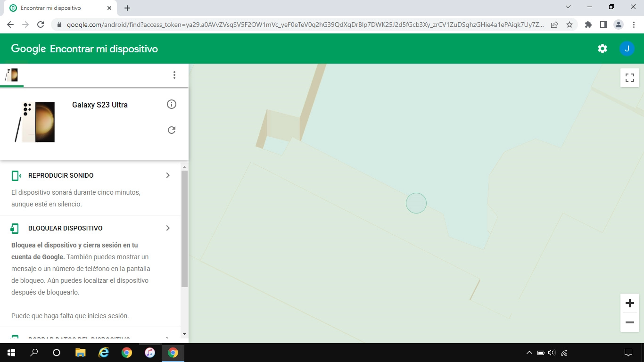Viewport: 644px width, 362px height.
Task: Select the Galaxy S23 Ultra device tab
Action: tap(12, 75)
